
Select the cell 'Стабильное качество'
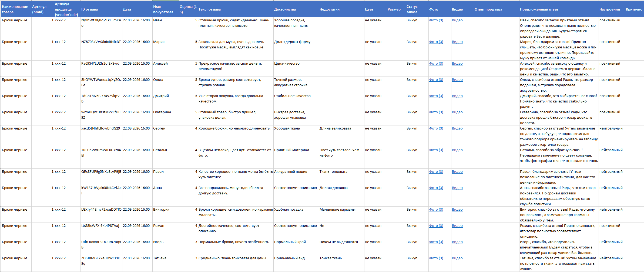click(296, 101)
